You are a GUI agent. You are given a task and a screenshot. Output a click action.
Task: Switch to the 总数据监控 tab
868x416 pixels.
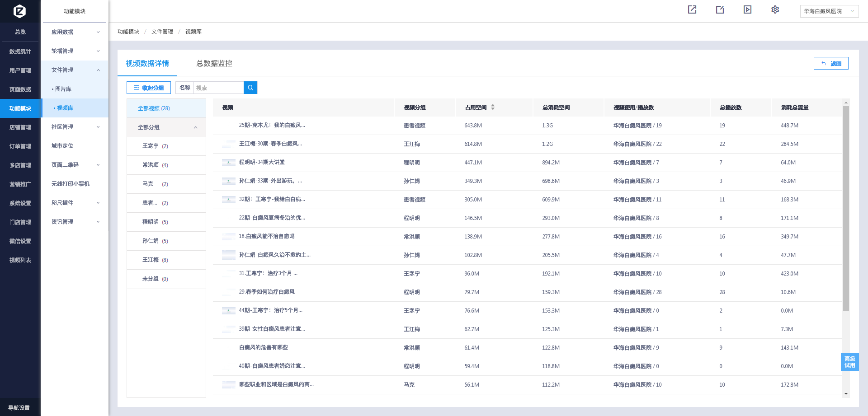pyautogui.click(x=214, y=64)
